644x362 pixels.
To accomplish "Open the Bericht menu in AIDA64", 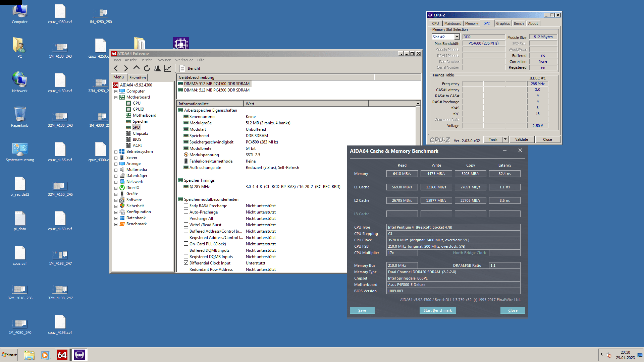I will [146, 60].
